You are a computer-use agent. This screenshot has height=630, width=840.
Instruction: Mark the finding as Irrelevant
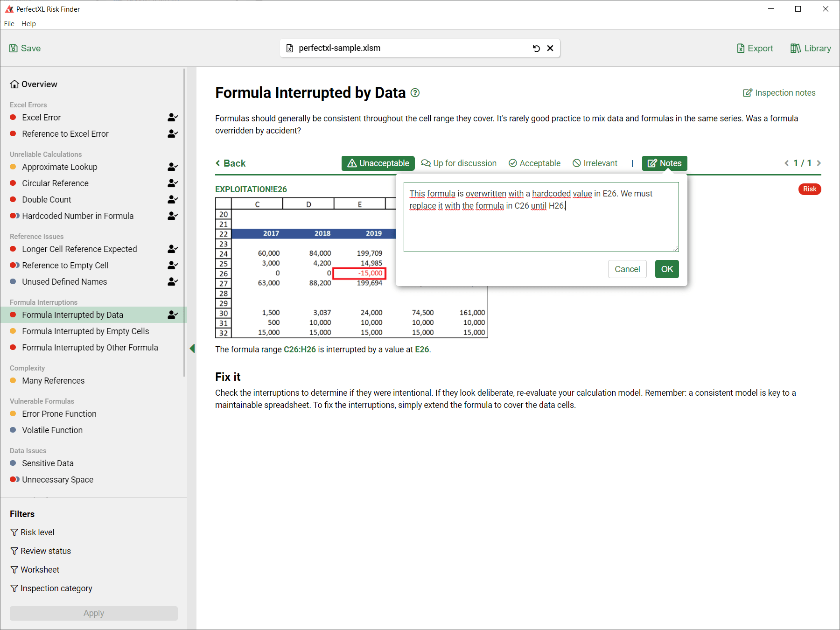(x=595, y=163)
